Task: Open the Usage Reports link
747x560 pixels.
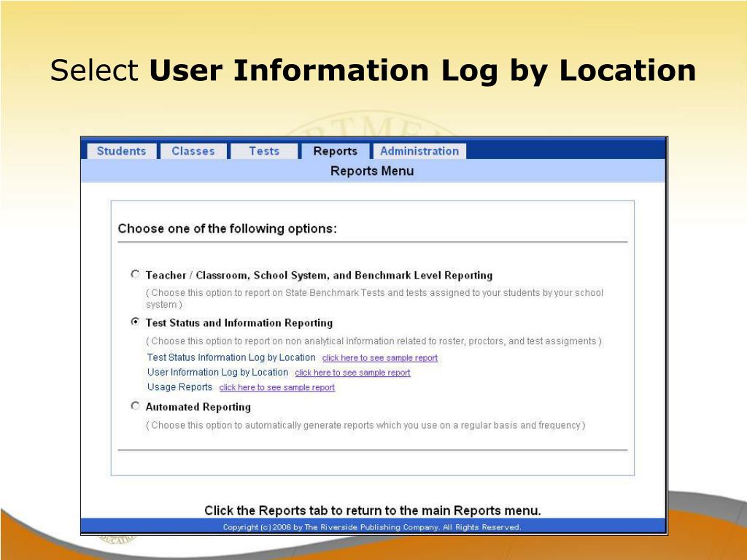Action: 179,387
